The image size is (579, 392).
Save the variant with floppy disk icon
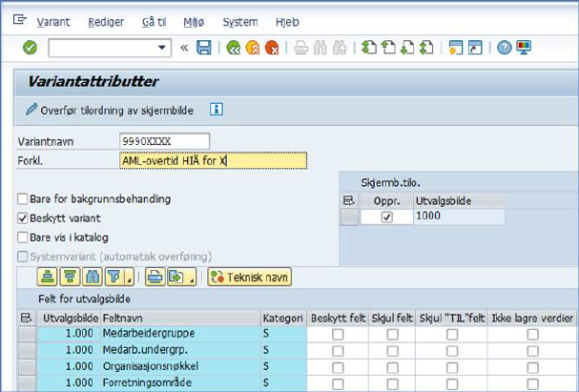pos(203,48)
